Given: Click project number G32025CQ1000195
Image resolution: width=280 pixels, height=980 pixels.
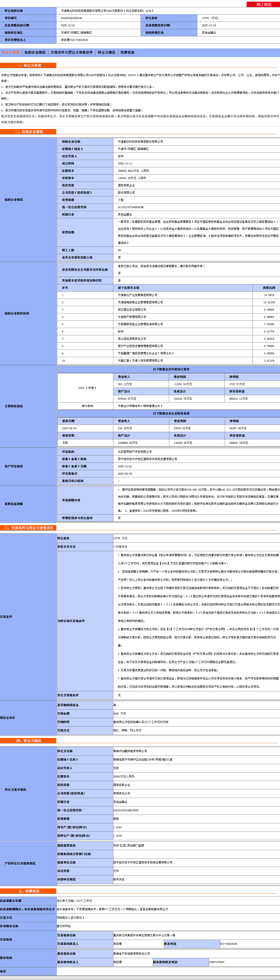Looking at the screenshot, I should tap(71, 18).
